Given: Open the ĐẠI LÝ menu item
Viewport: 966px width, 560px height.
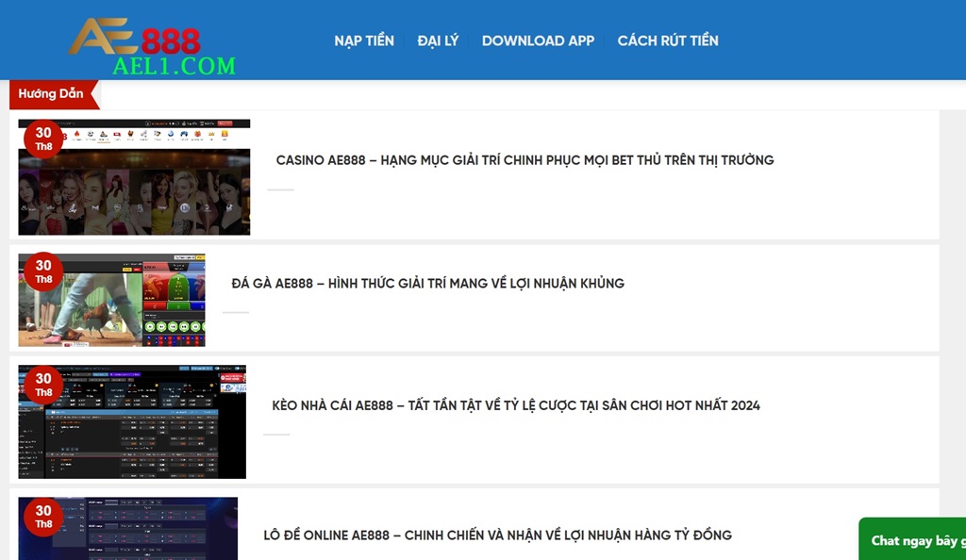Looking at the screenshot, I should click(x=438, y=41).
